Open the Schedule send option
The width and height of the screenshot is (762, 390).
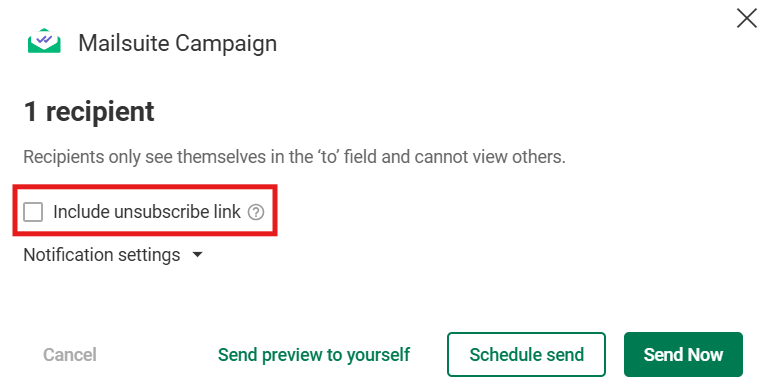pyautogui.click(x=526, y=355)
